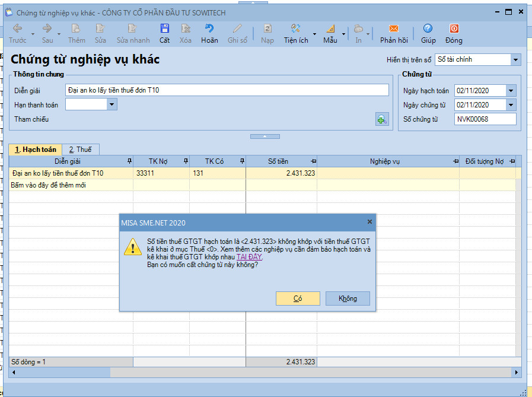Click the green add reference icon
This screenshot has width=532, height=397.
[381, 120]
